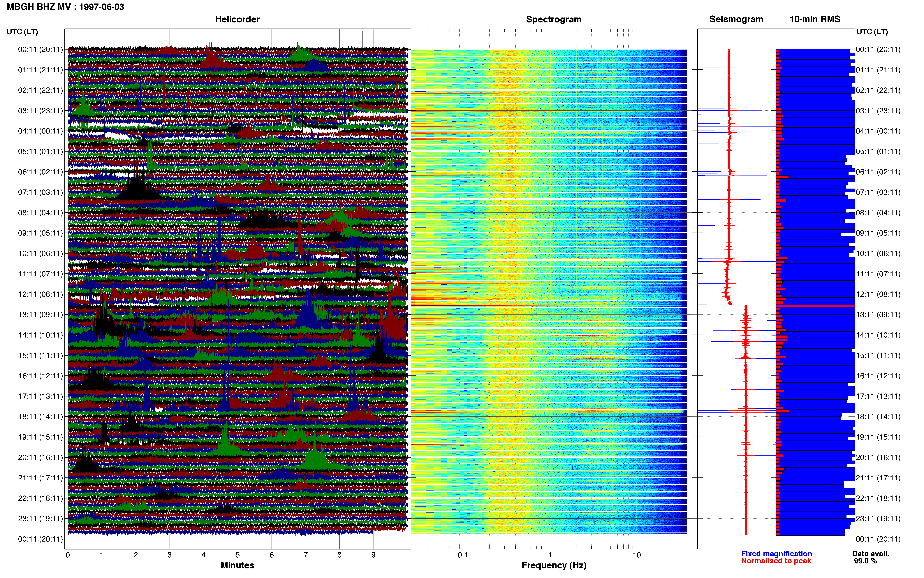
Task: Click the seismogram trace offset step near 12:45
Action: (738, 305)
